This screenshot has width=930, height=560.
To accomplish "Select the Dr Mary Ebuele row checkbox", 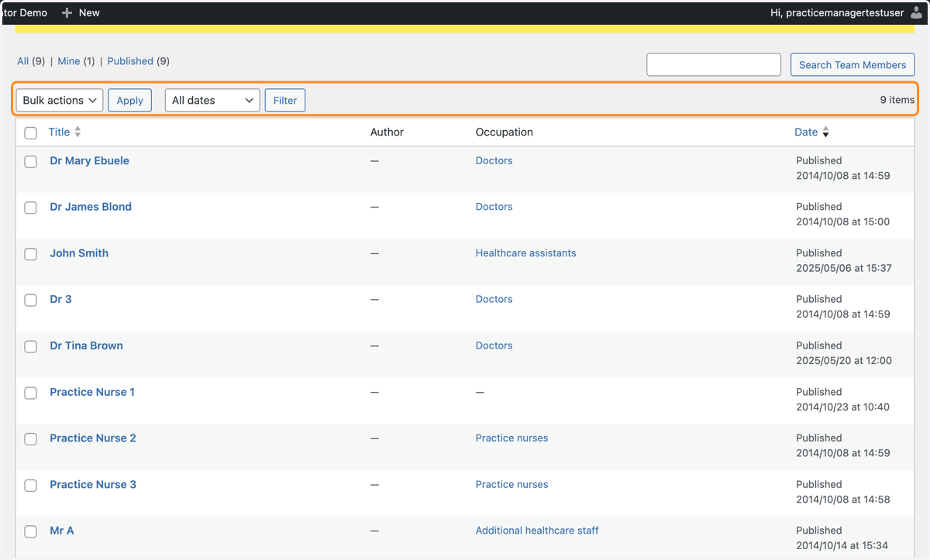I will pos(31,162).
